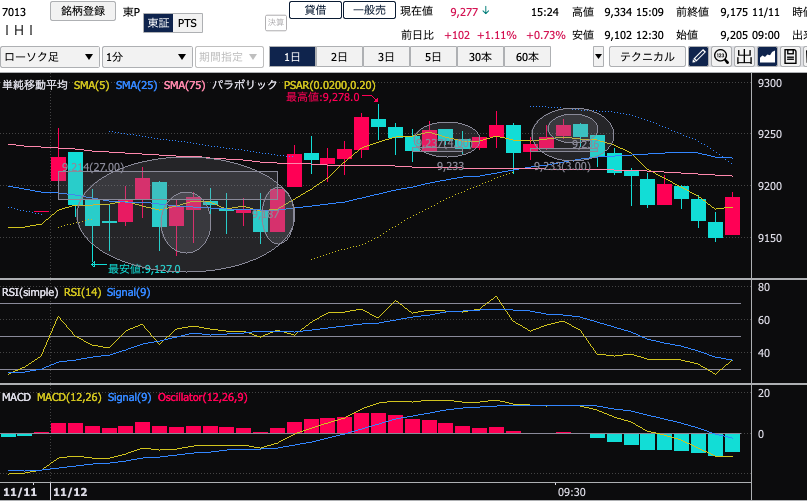Open the 1分 interval dropdown
The height and width of the screenshot is (501, 807).
[x=148, y=57]
